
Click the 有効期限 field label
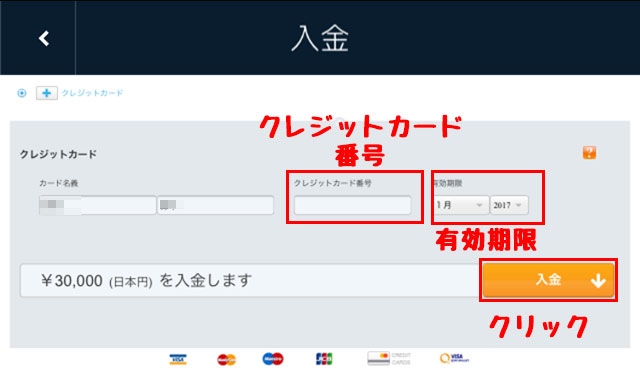[448, 183]
